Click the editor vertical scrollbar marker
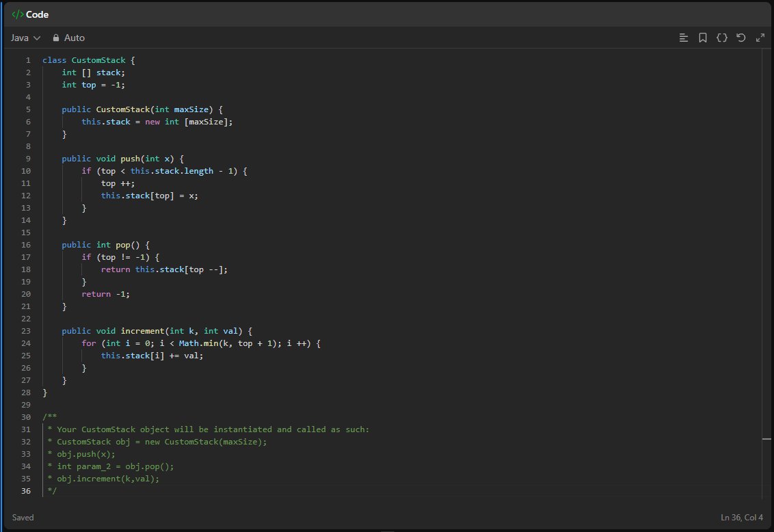Image resolution: width=774 pixels, height=532 pixels. tap(766, 439)
